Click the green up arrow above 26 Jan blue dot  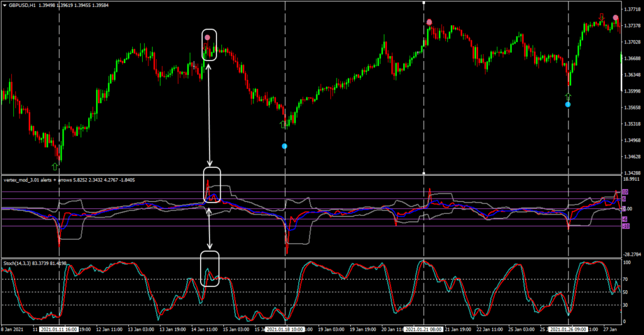(x=568, y=96)
